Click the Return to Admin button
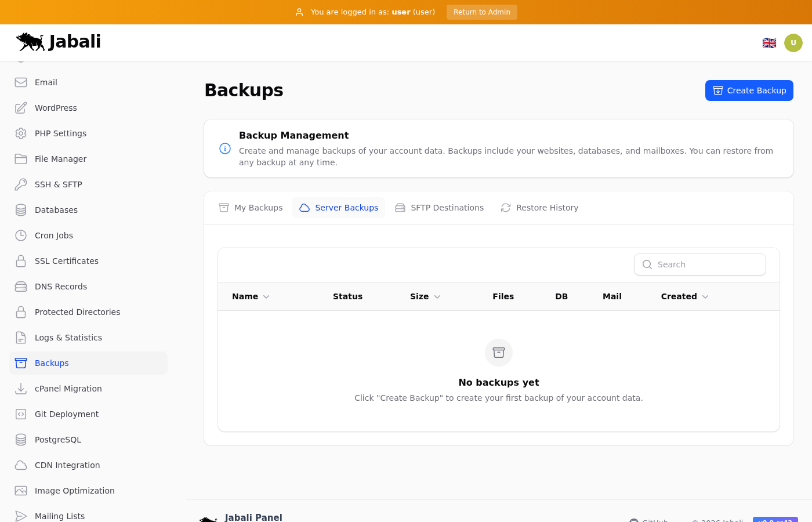 (x=481, y=12)
